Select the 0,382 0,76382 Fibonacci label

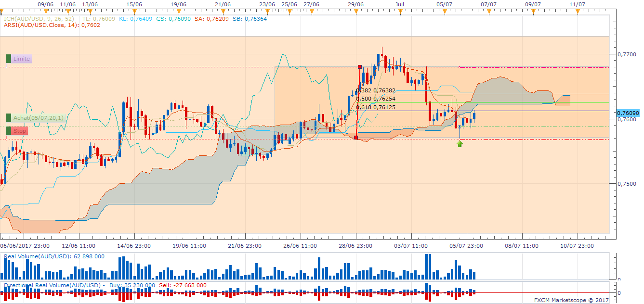(376, 90)
